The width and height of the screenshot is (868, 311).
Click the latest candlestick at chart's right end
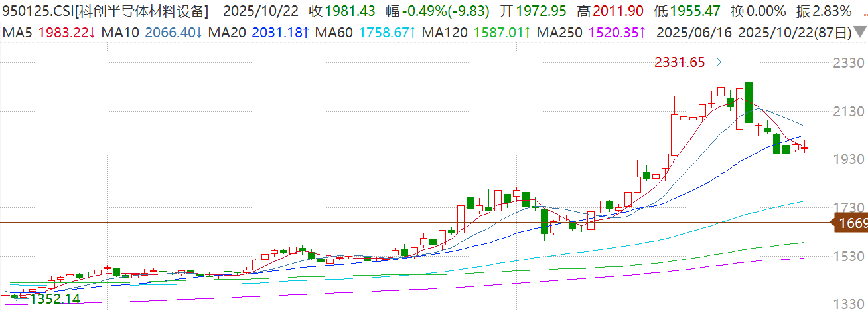(805, 148)
